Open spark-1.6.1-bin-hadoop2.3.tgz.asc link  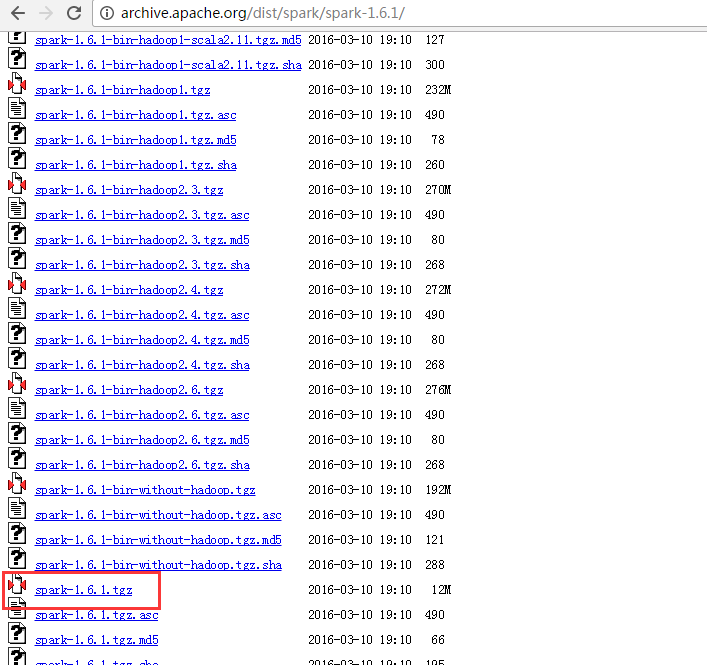pyautogui.click(x=142, y=216)
